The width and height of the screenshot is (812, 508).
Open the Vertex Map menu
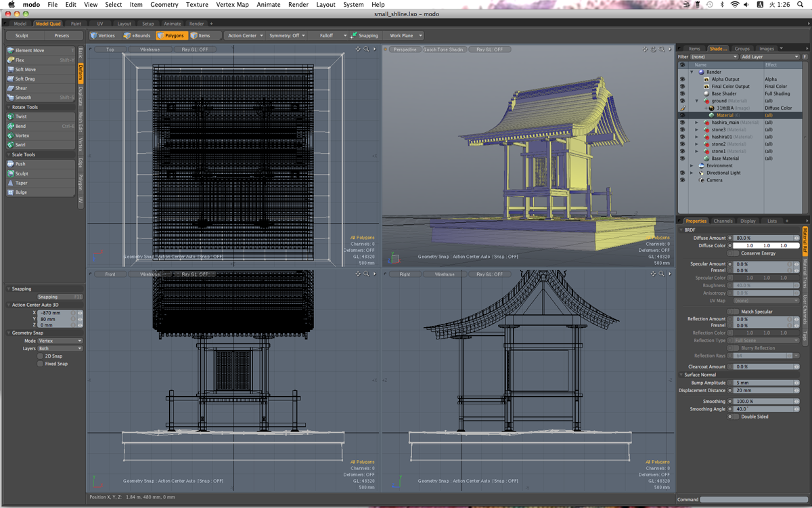[232, 5]
